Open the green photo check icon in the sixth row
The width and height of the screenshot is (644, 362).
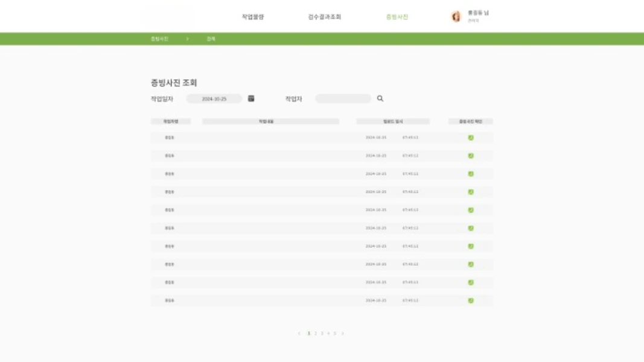point(471,228)
